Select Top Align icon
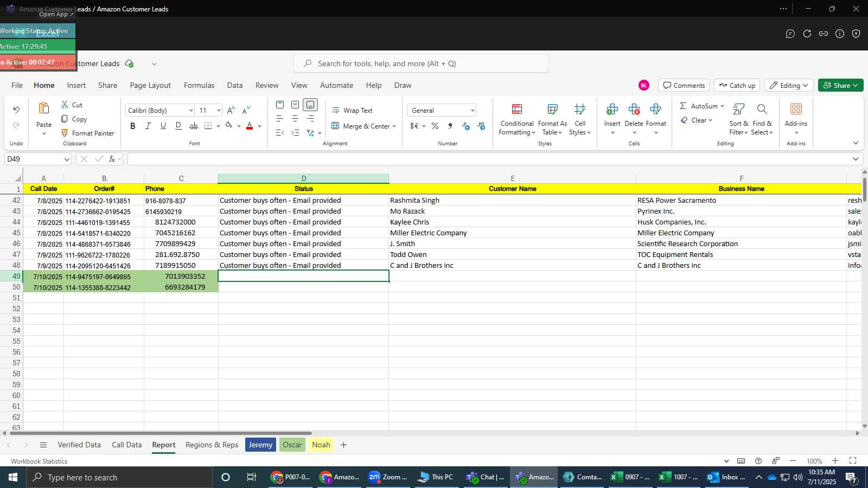This screenshot has height=488, width=868. 280,105
